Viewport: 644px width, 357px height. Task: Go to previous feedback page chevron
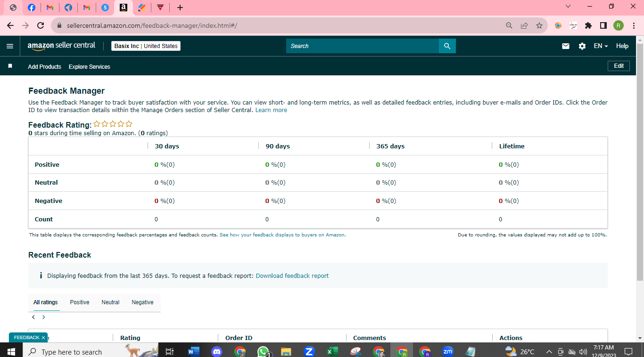coord(33,317)
